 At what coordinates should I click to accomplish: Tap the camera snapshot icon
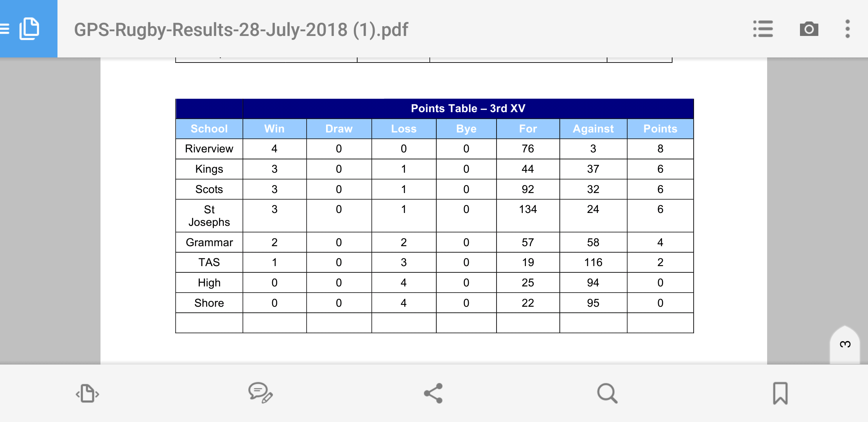[x=809, y=29]
